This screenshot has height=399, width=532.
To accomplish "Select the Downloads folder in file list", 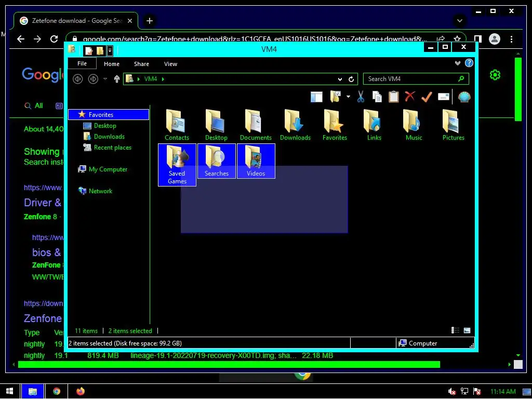I will pyautogui.click(x=295, y=125).
